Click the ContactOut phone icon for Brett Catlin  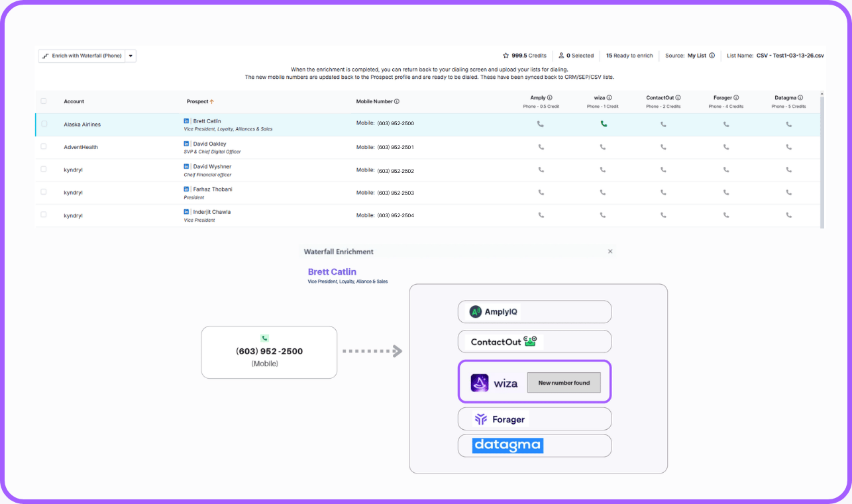pos(663,124)
